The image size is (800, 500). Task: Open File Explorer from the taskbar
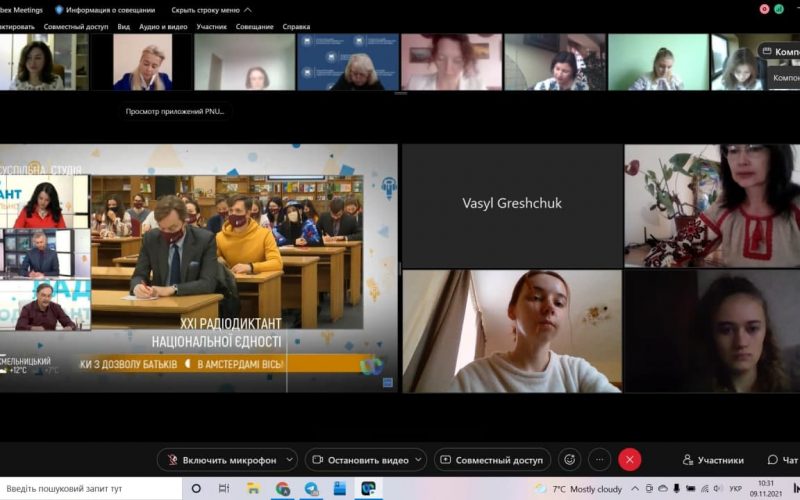click(253, 488)
